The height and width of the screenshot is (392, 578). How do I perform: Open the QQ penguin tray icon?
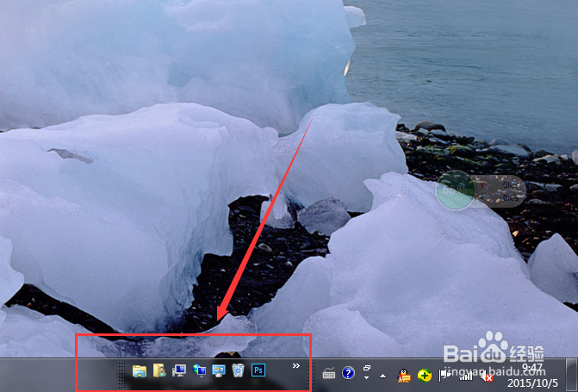404,376
